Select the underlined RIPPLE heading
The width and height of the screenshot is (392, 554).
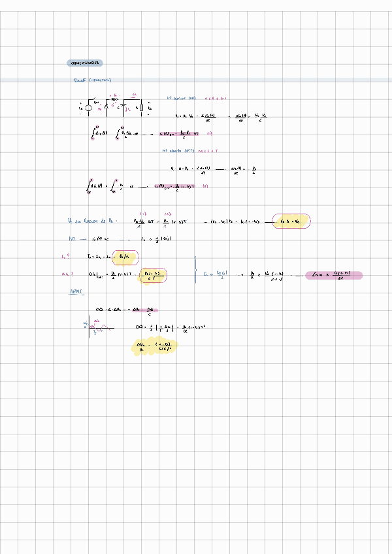pos(77,292)
